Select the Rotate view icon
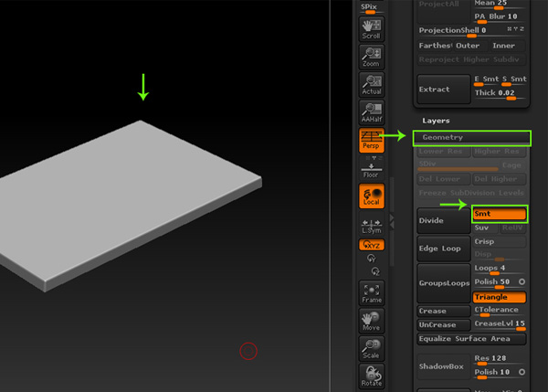 point(372,376)
